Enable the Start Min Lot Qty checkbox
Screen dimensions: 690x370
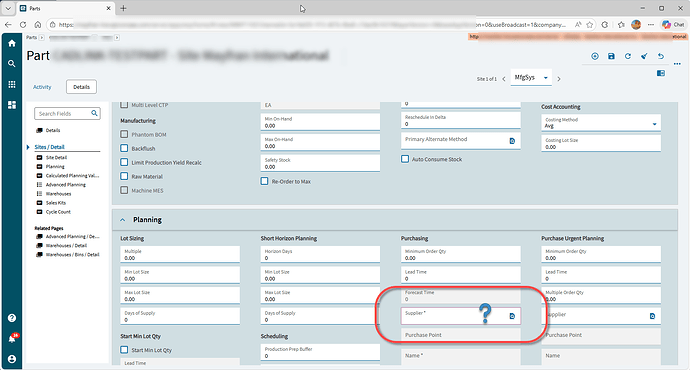tap(124, 350)
